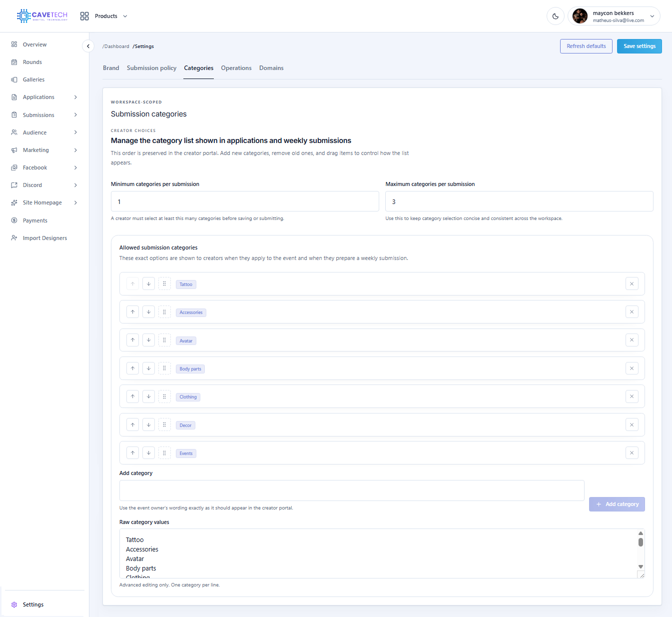The height and width of the screenshot is (617, 672).
Task: Remove the Tattoo category
Action: (x=632, y=284)
